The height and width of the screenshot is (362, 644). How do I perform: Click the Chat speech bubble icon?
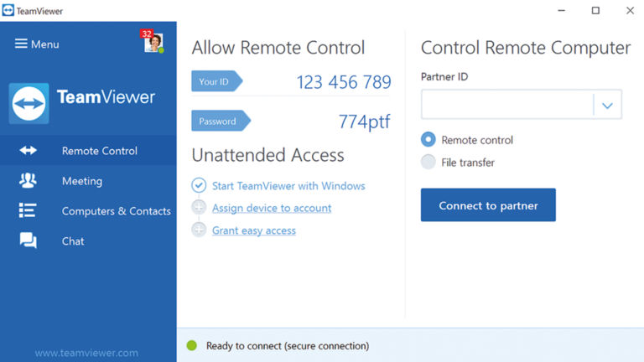click(29, 241)
